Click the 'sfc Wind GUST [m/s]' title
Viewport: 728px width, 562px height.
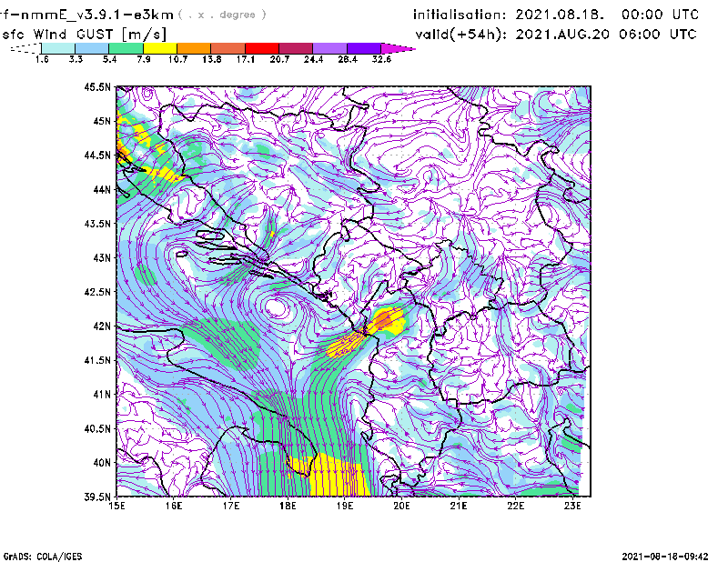[84, 34]
